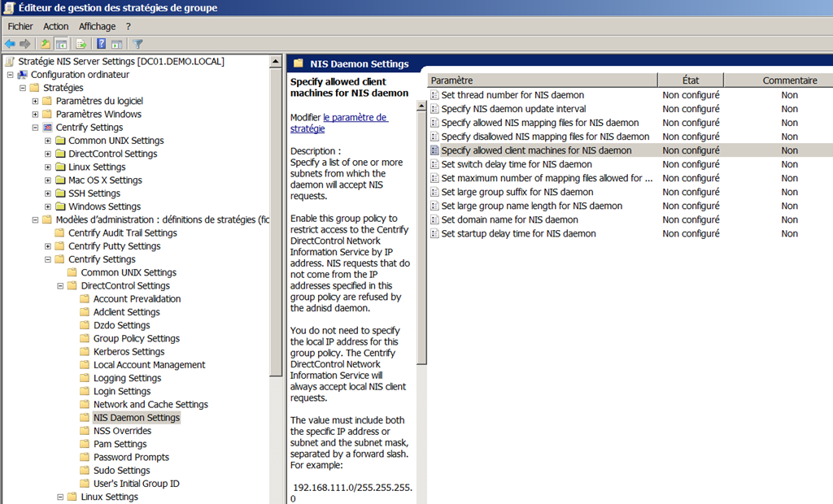Click the folder icon of 'SSH Settings'
Viewport: 833px width, 504px height.
60,193
